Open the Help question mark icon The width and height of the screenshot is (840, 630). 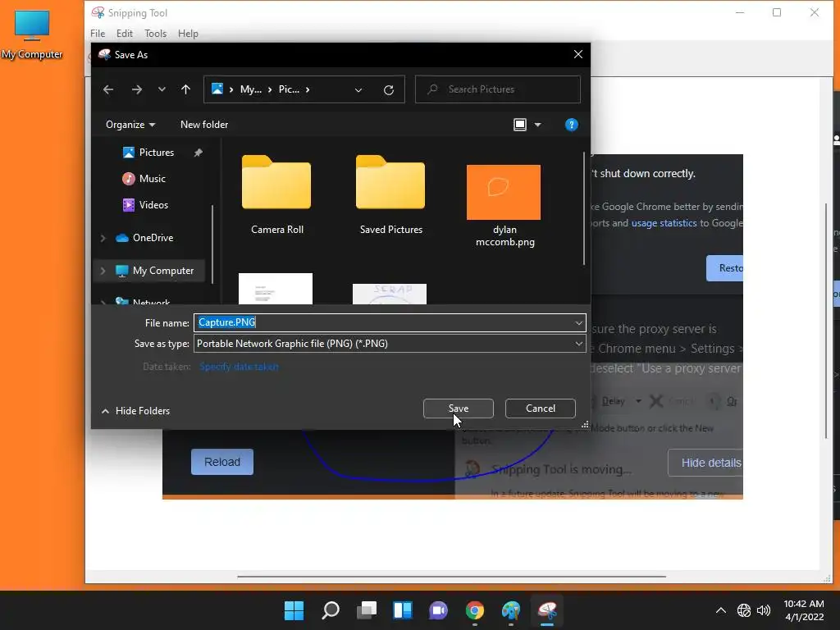pos(572,125)
